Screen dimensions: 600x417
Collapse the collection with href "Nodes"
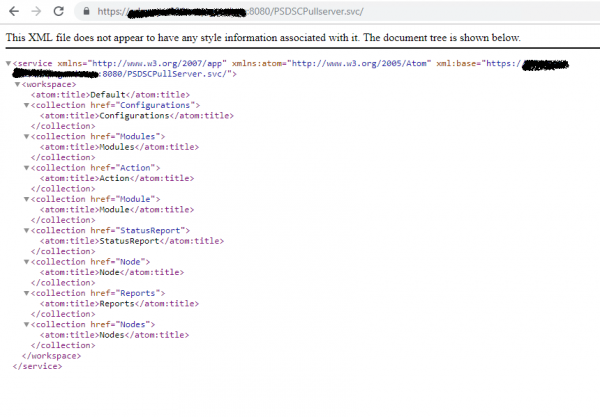[x=28, y=324]
